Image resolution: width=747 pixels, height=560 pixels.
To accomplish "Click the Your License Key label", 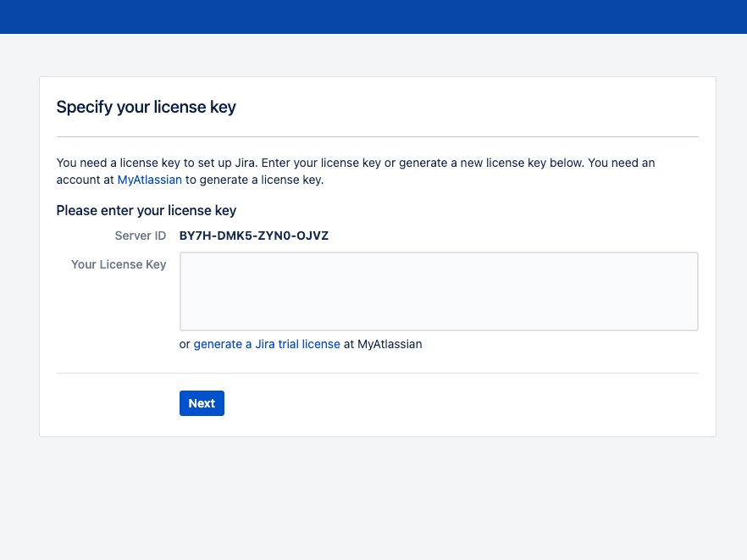I will pos(119,264).
